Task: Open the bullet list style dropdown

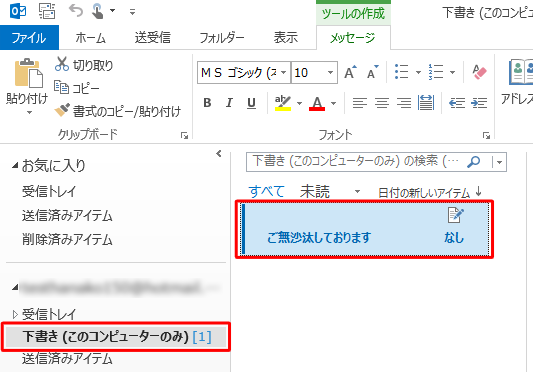Action: [418, 72]
